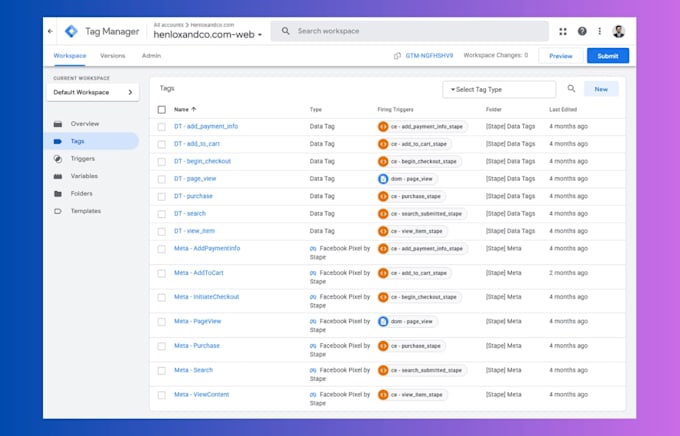Click the Last Edited column header
The width and height of the screenshot is (680, 436).
563,110
